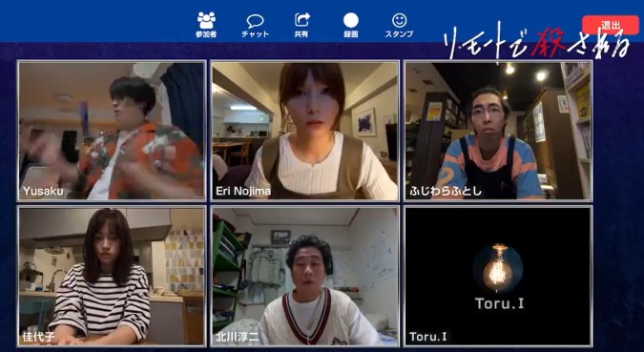The width and height of the screenshot is (644, 352).
Task: Click the light bulb avatar image
Action: (497, 268)
